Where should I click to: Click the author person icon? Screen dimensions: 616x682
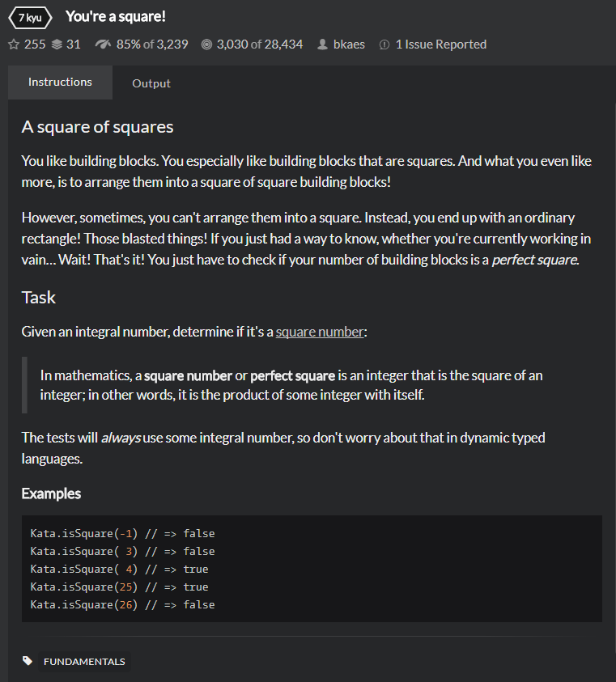[323, 44]
